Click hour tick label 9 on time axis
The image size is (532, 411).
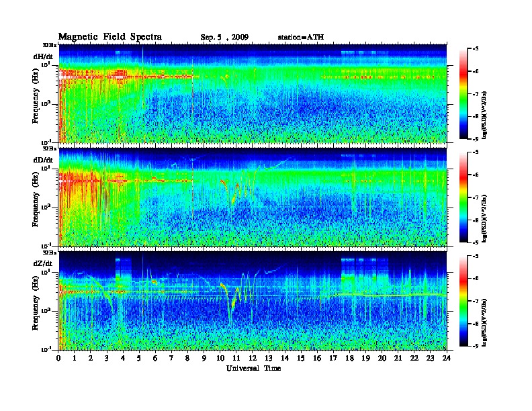tap(204, 358)
